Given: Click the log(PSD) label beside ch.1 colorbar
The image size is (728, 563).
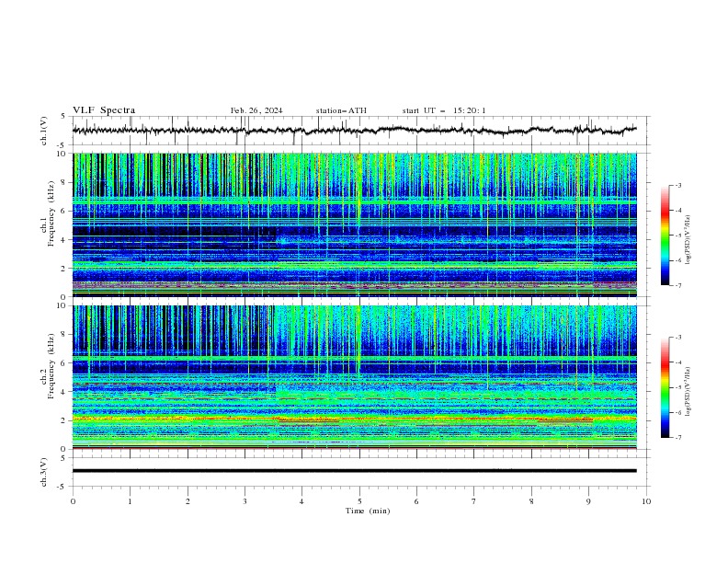Looking at the screenshot, I should click(688, 240).
